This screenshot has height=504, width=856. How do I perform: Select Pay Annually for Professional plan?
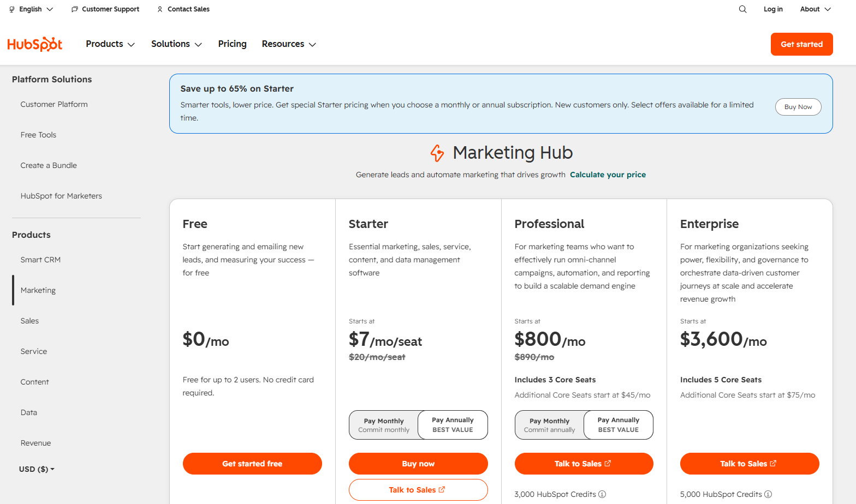click(619, 425)
